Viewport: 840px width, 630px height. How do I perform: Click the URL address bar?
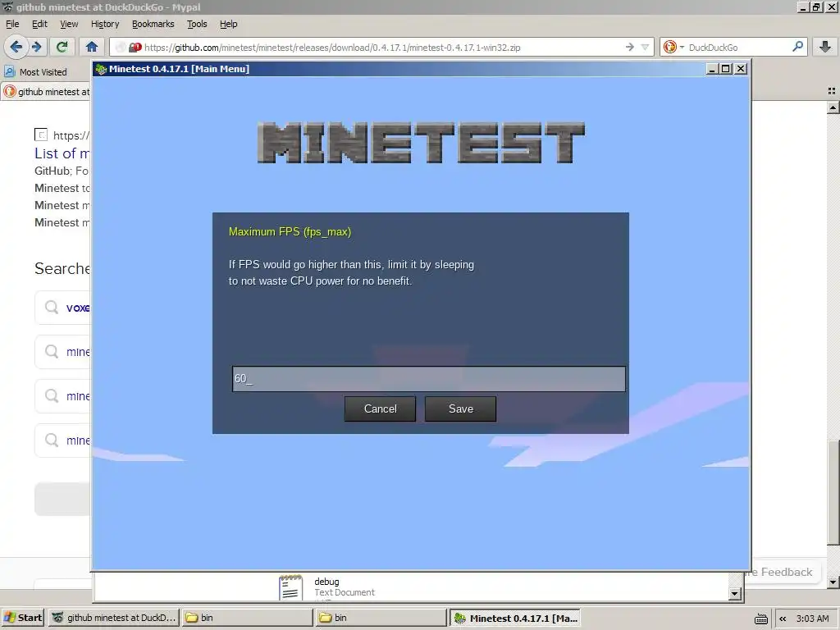[381, 47]
